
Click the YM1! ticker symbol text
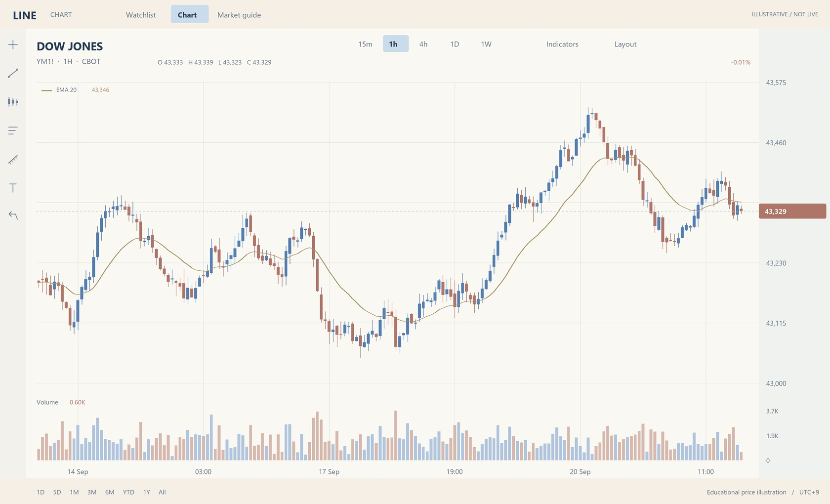(45, 62)
